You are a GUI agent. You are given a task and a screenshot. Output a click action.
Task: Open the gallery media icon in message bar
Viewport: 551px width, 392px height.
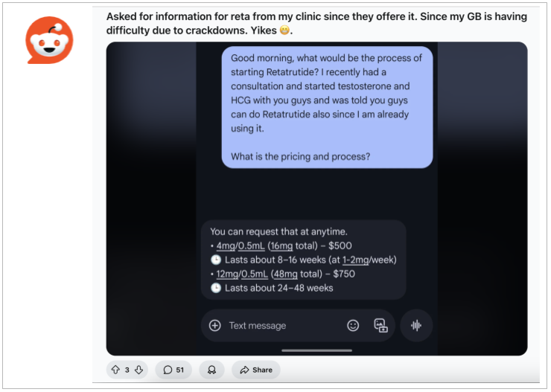(380, 325)
